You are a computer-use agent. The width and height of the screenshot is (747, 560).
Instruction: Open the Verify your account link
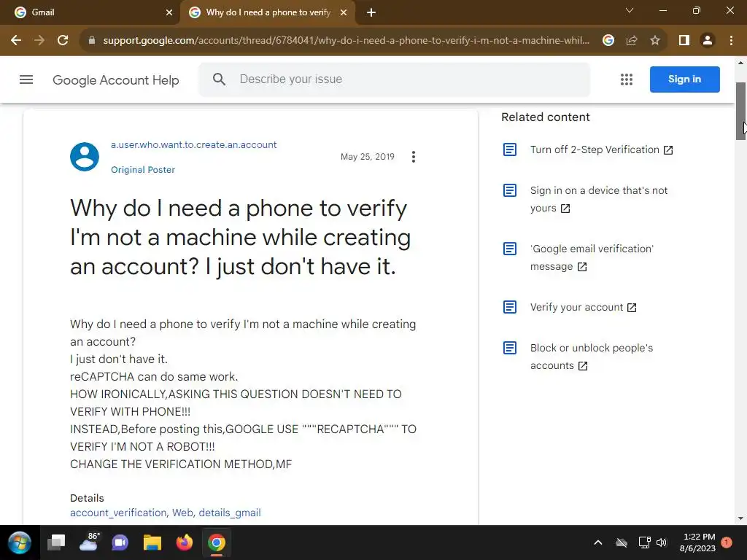point(583,307)
